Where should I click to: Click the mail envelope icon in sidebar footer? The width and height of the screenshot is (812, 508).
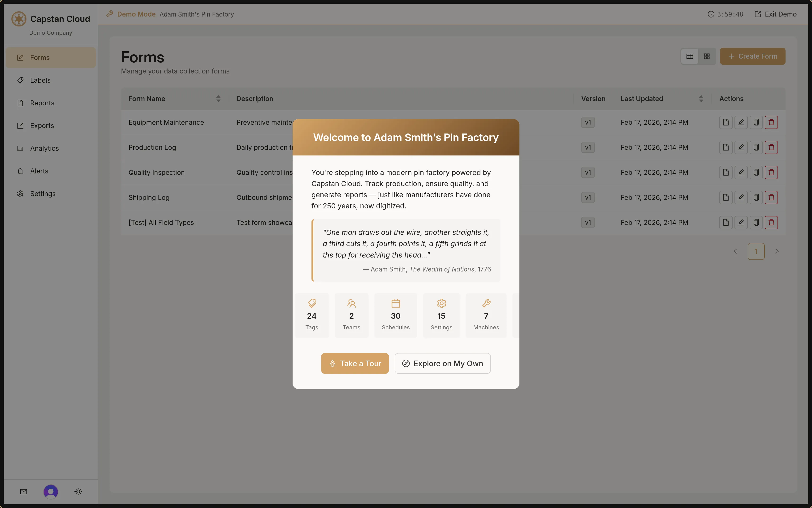24,491
